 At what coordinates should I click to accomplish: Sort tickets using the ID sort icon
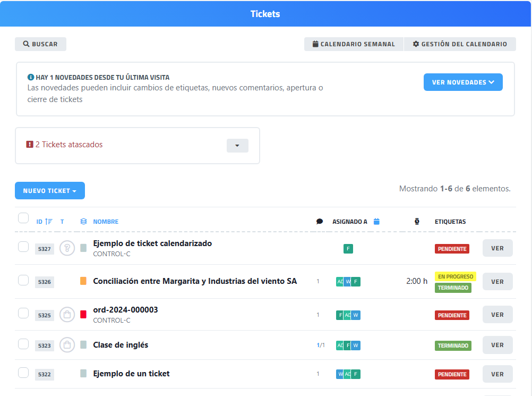coord(49,222)
